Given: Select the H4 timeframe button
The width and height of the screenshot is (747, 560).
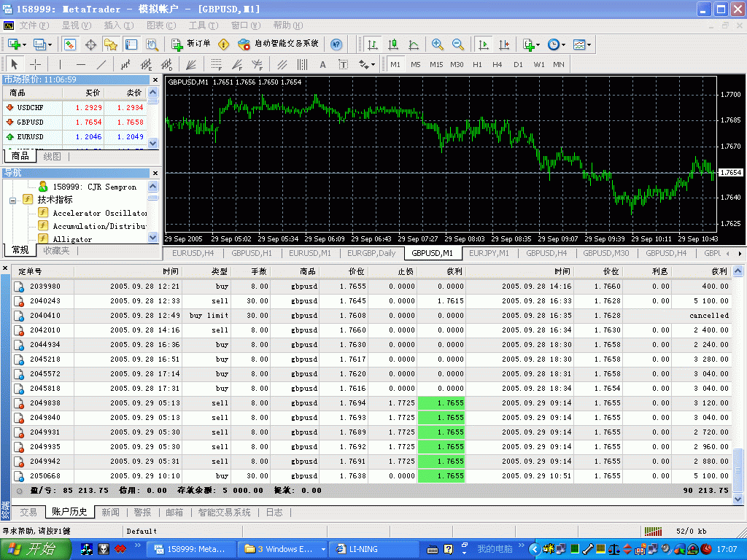Looking at the screenshot, I should [x=498, y=64].
